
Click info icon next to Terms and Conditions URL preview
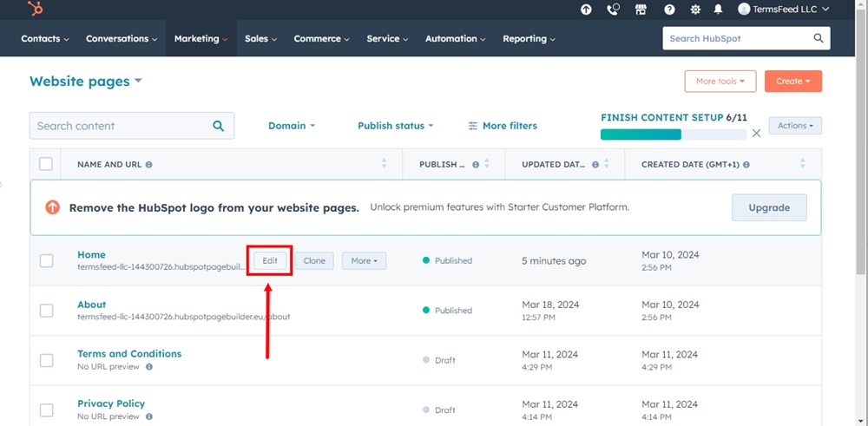tap(149, 367)
